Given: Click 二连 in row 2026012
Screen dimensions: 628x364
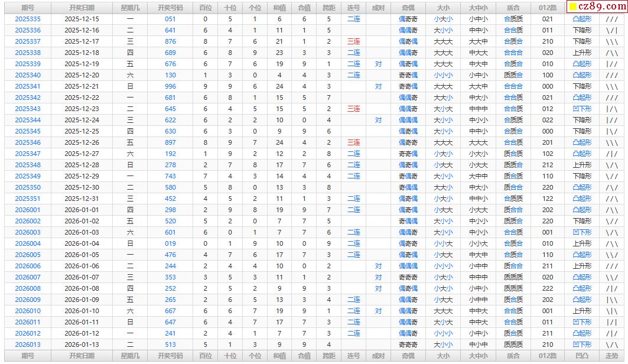Looking at the screenshot, I should [354, 333].
